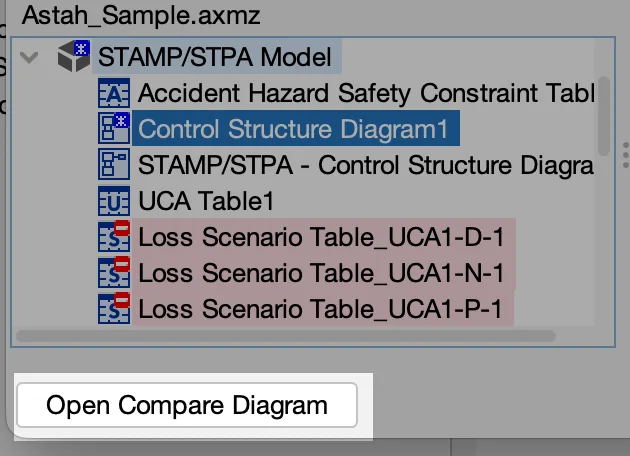Click the Loss Scenario Table_UCA1-N-1 icon

[114, 272]
